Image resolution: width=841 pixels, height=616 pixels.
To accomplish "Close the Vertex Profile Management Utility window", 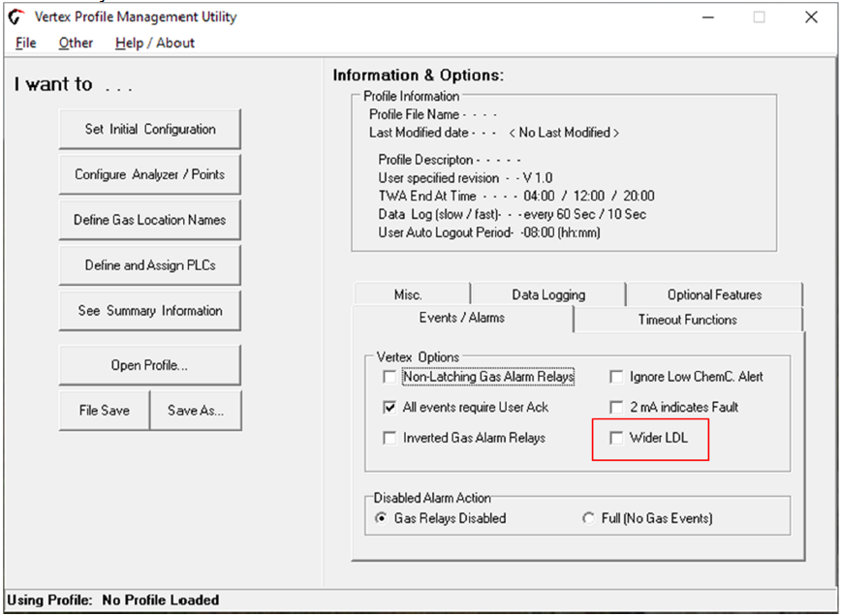I will (812, 17).
